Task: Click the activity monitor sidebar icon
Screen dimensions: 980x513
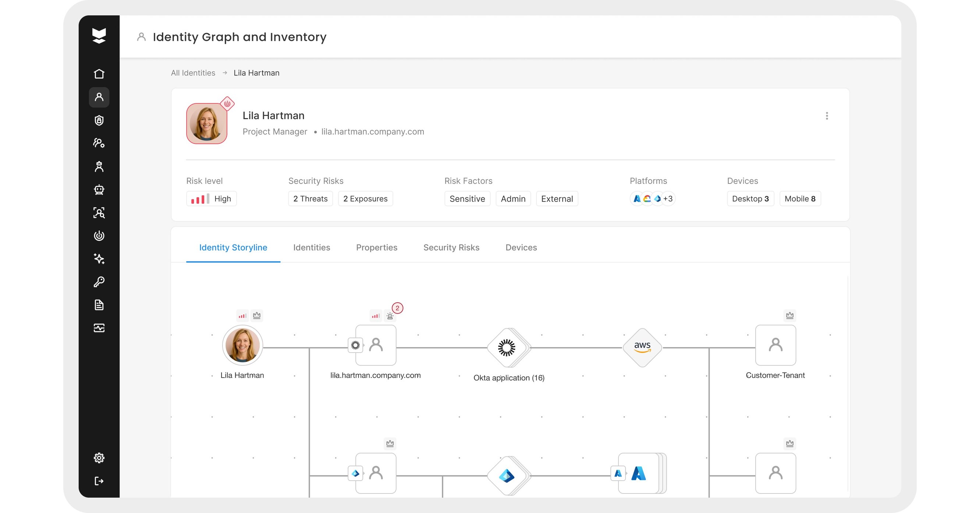Action: click(x=99, y=328)
